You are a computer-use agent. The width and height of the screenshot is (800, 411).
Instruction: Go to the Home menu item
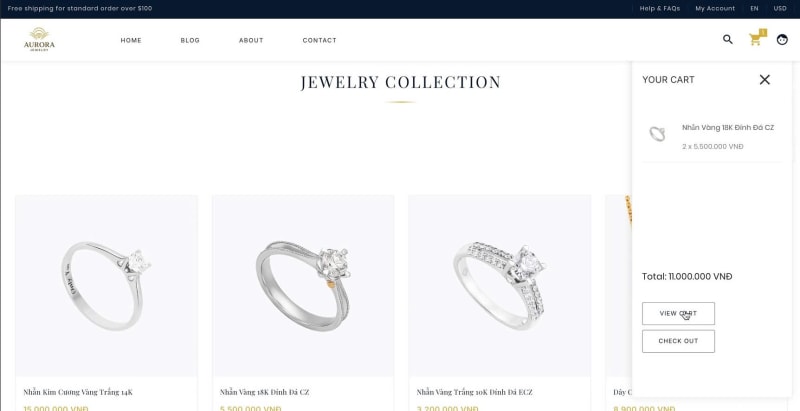click(x=131, y=40)
